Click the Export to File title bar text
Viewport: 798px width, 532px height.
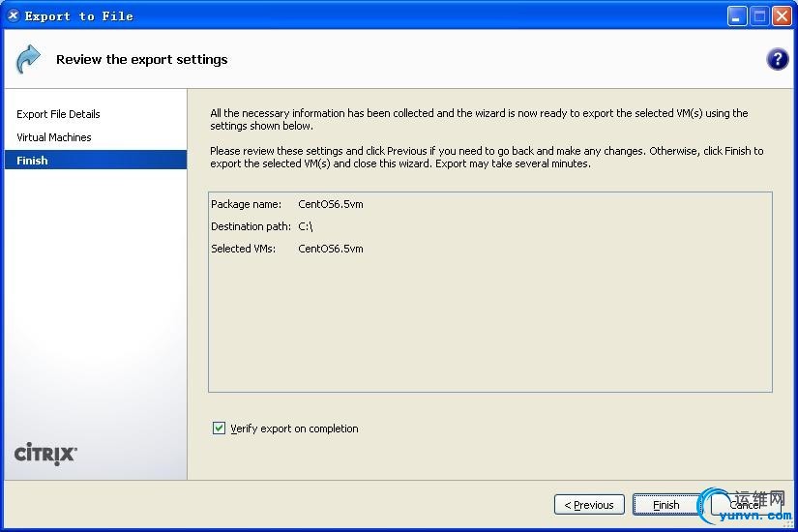[x=79, y=15]
